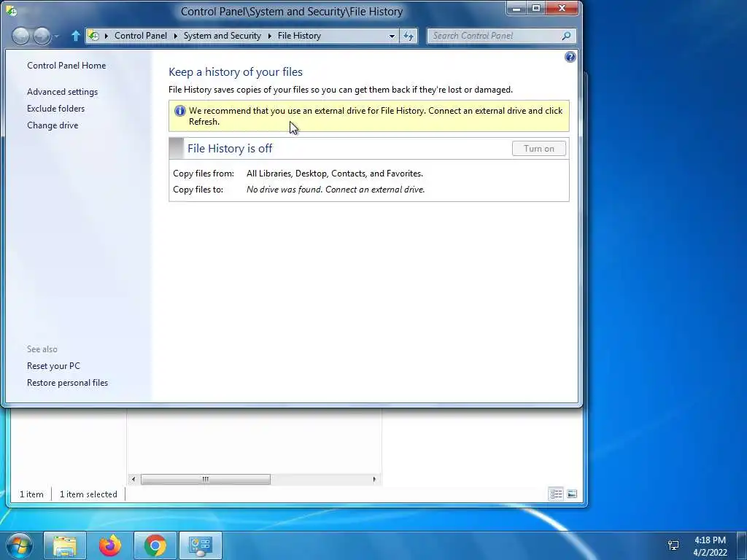Click 'All Libraries, Desktop, Contacts, and Favorites' text
Viewport: 747px width, 560px height.
pos(334,174)
